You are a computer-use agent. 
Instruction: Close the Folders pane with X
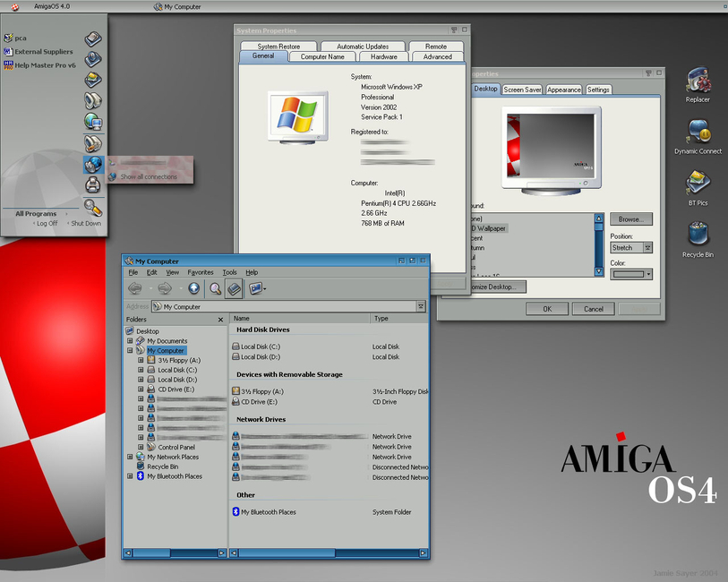pos(220,320)
